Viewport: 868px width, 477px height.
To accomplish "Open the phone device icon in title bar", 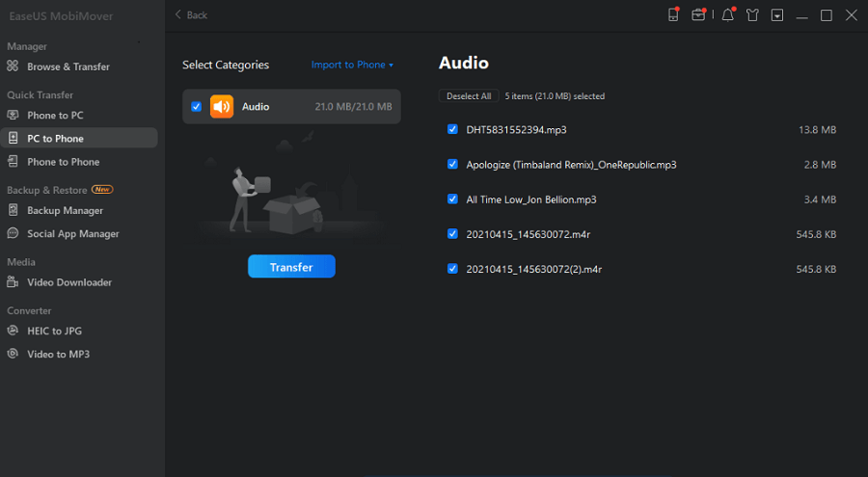I will pyautogui.click(x=673, y=15).
